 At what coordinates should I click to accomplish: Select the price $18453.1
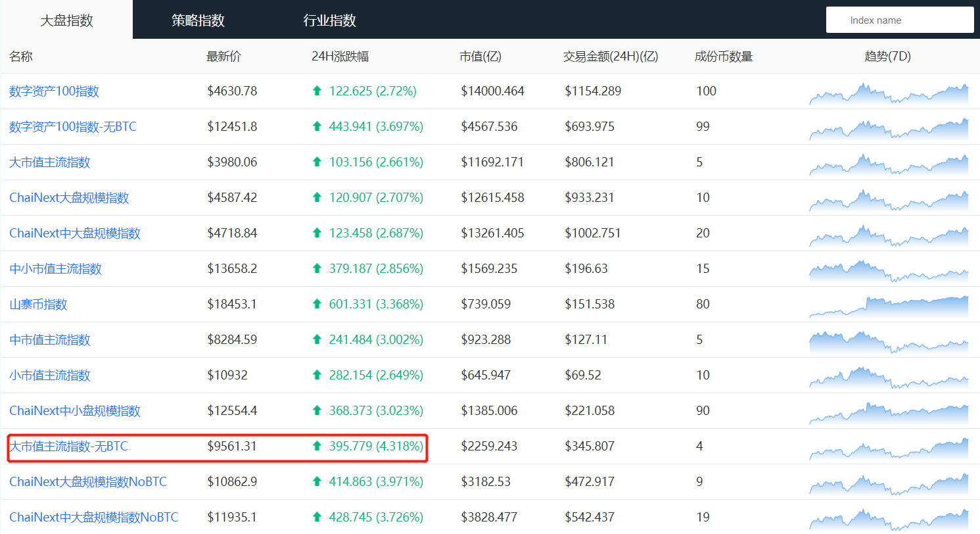(x=232, y=304)
